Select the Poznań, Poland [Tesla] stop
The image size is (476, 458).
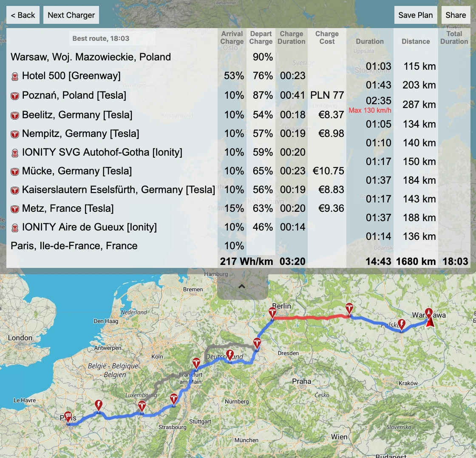(x=74, y=95)
